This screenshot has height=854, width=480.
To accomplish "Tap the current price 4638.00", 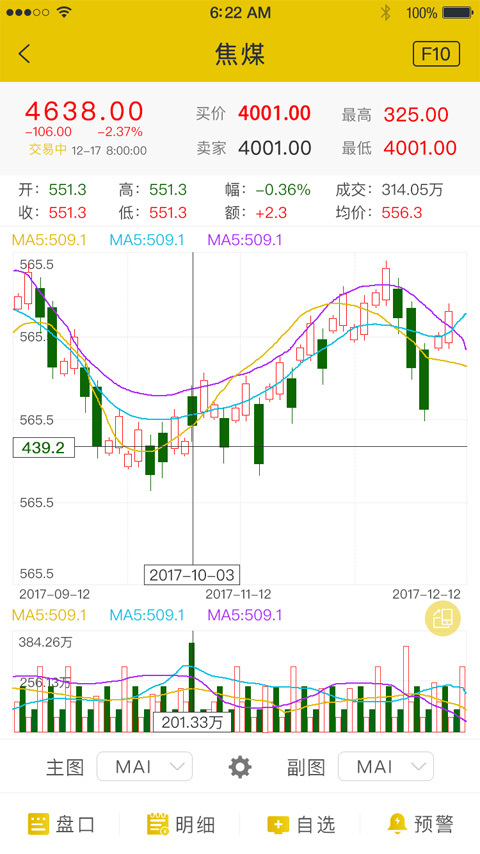I will tap(84, 111).
